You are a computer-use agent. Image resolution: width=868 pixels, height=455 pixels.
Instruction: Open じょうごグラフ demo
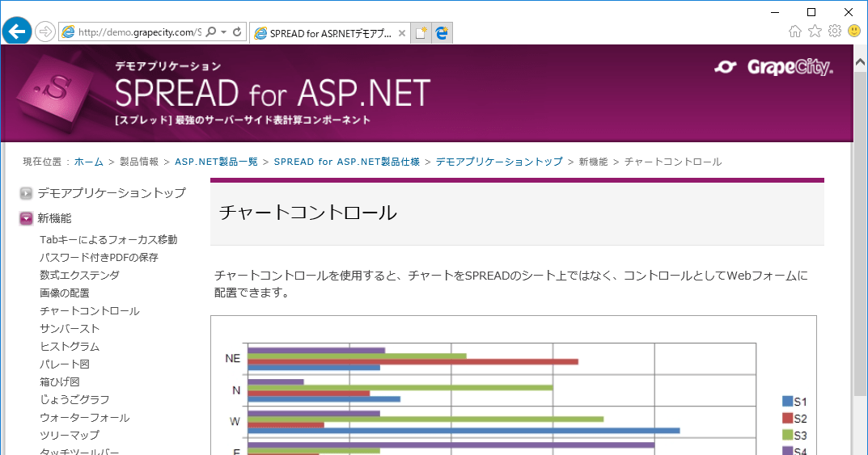74,399
